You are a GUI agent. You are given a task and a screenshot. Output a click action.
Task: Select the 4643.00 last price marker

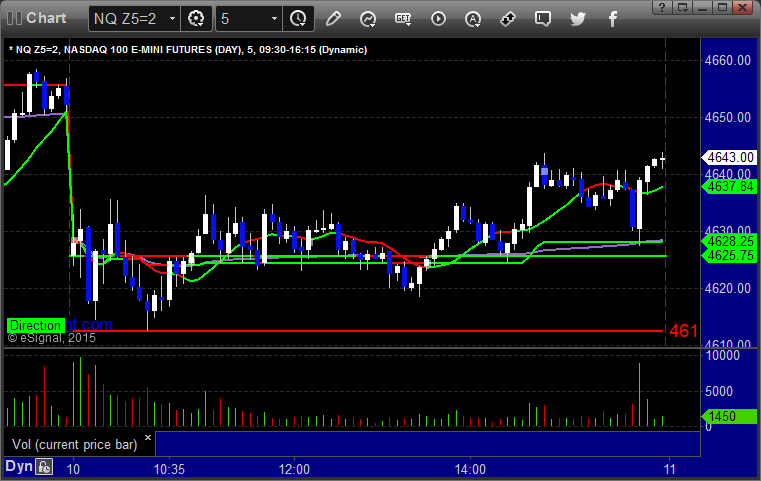(x=729, y=157)
